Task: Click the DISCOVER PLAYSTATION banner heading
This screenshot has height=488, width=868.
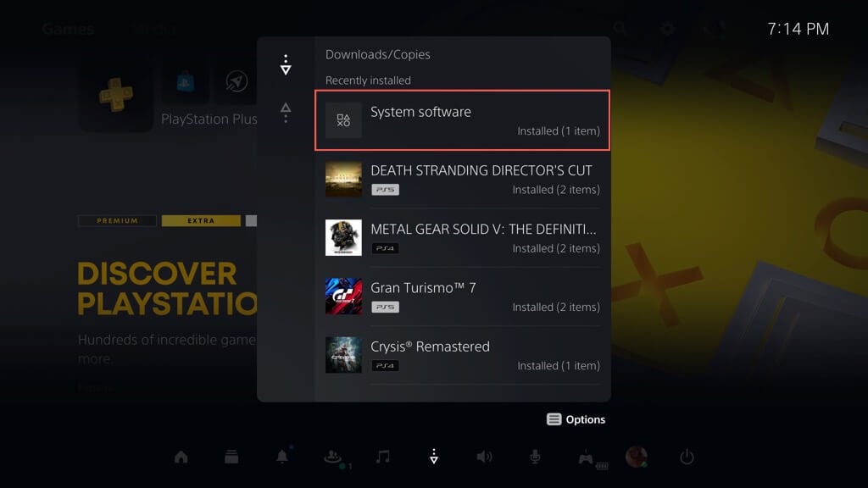Action: click(167, 288)
